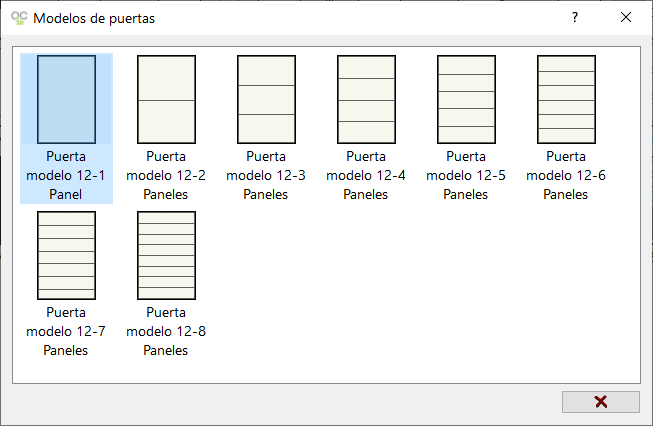Select the four-panel door model 12-4 icon
The image size is (653, 426).
(366, 100)
